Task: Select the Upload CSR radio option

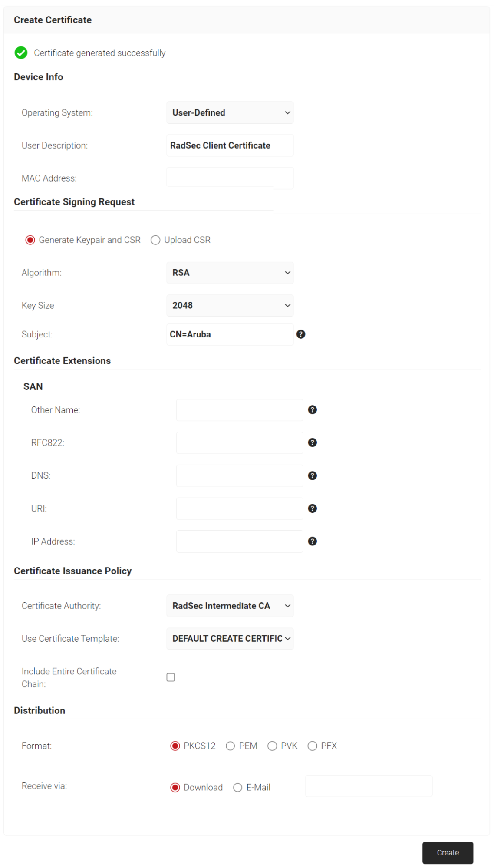Action: (x=155, y=240)
